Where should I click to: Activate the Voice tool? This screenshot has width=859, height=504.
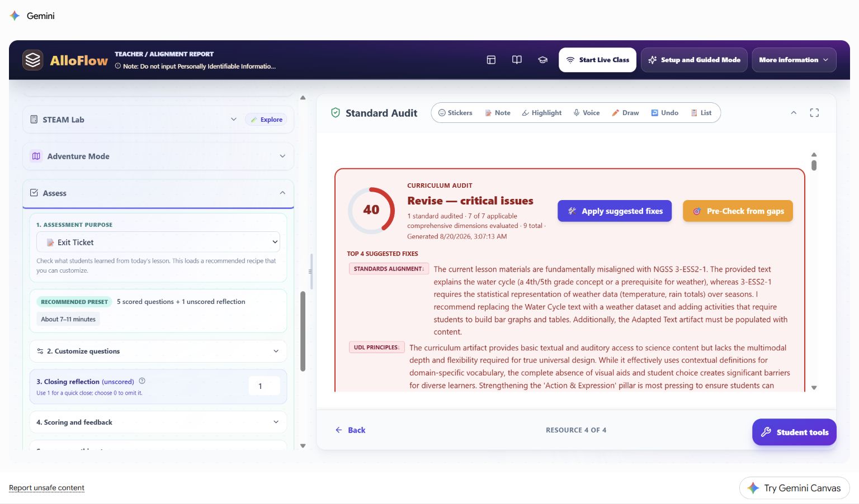pos(586,113)
